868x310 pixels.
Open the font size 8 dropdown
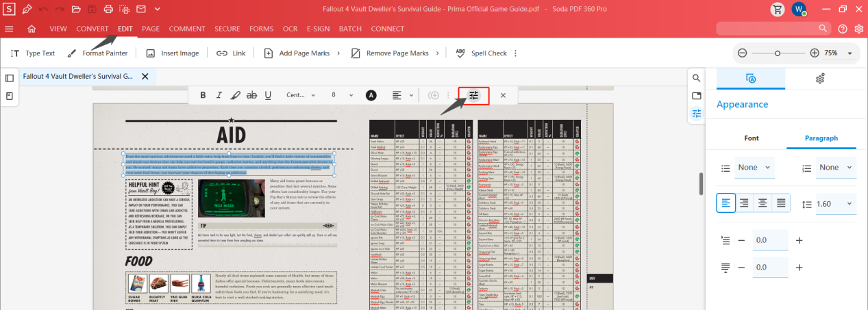coord(343,95)
